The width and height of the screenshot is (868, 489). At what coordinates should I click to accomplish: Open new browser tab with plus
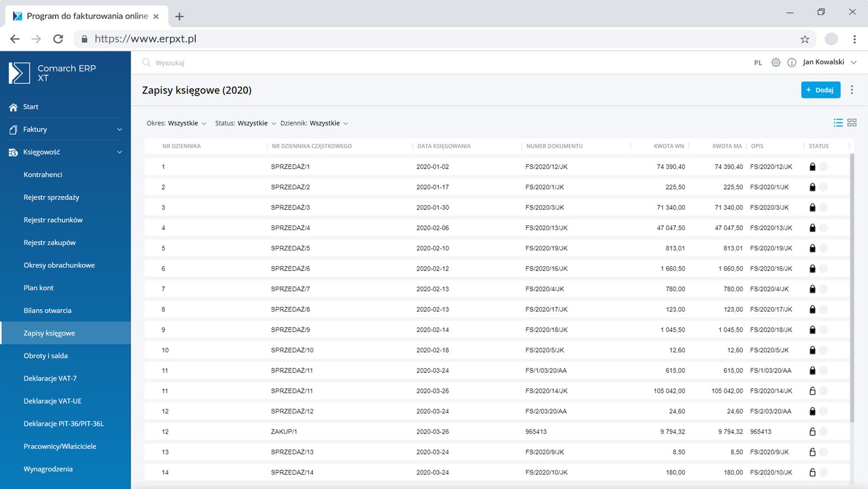pyautogui.click(x=179, y=16)
